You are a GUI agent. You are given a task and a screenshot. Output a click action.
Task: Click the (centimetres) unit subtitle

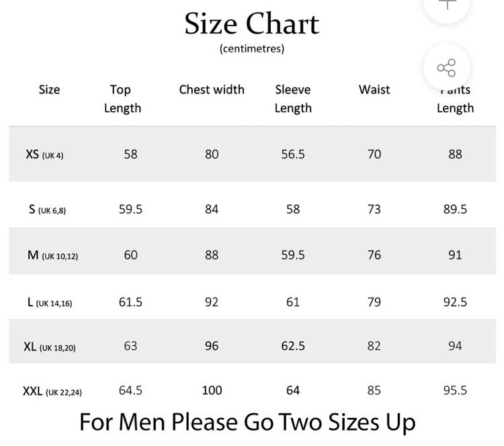pos(252,48)
